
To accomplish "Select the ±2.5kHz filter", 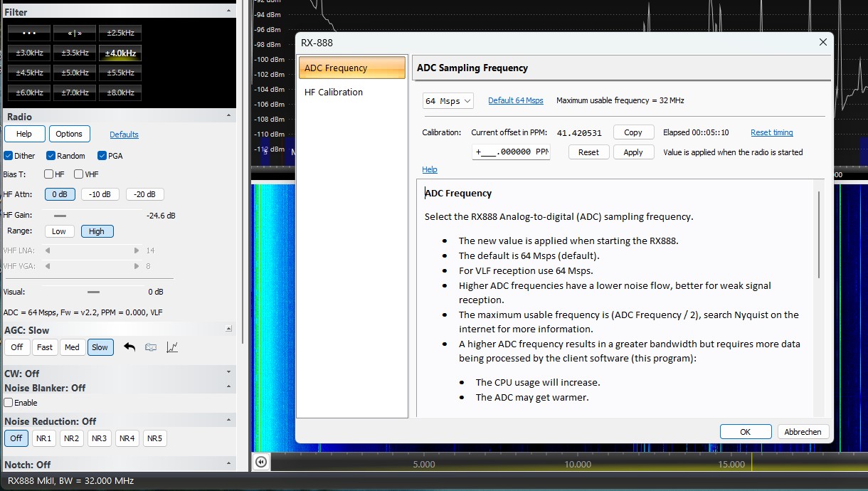I will [x=120, y=33].
